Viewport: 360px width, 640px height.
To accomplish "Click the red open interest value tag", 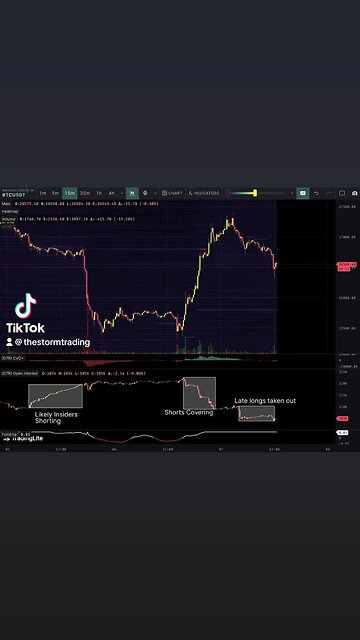I will [342, 419].
